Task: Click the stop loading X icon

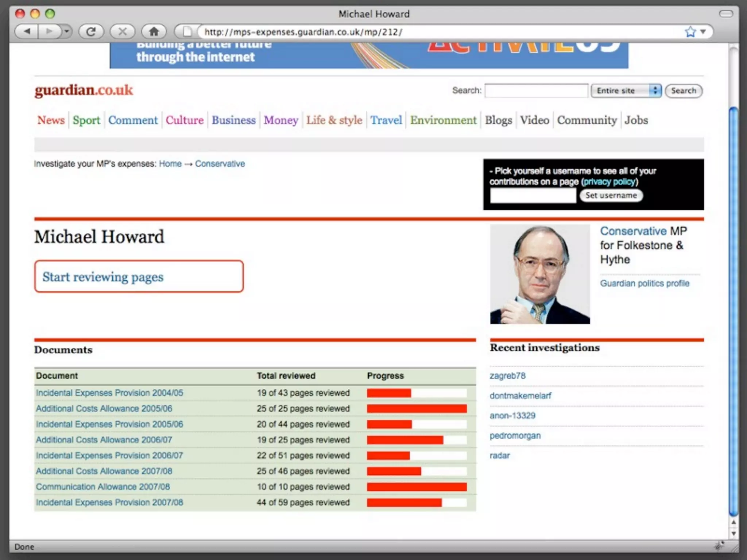Action: [x=123, y=32]
